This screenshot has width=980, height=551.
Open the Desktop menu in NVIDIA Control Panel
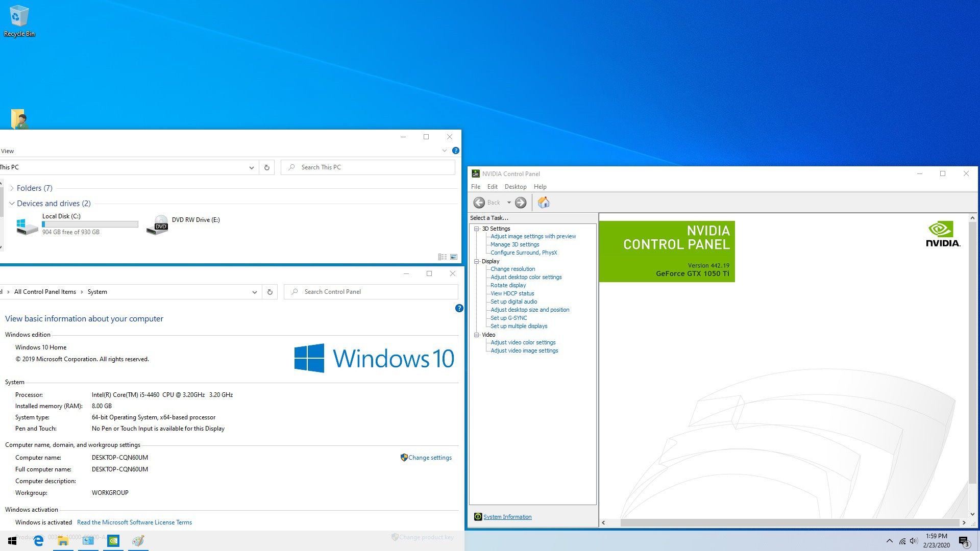point(516,187)
